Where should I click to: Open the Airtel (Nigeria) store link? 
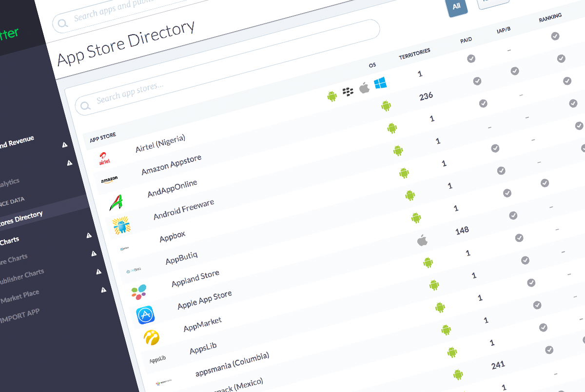click(x=160, y=143)
